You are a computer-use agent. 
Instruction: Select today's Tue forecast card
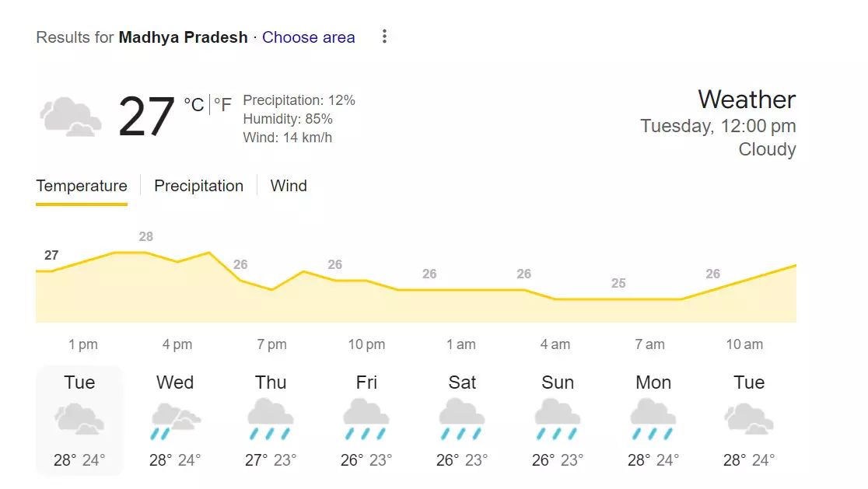click(79, 420)
